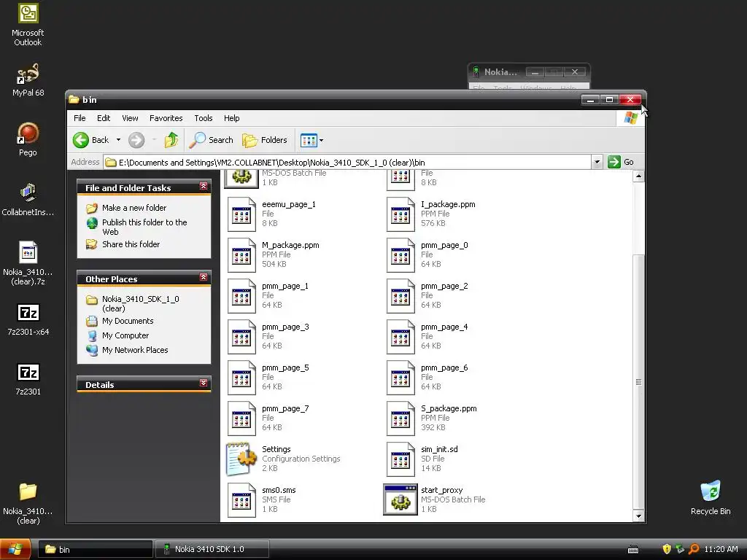The height and width of the screenshot is (560, 747).
Task: Select the pmm_page_1 file icon
Action: 241,296
